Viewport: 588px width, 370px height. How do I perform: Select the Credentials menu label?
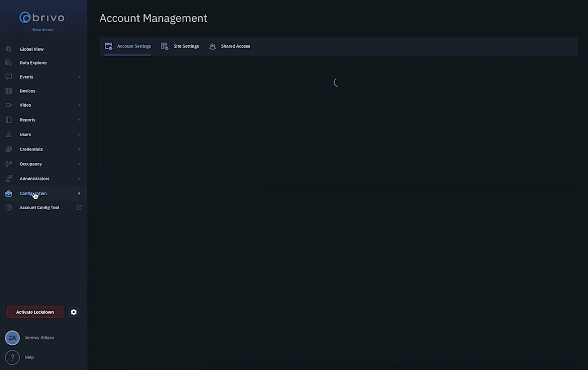tap(31, 149)
